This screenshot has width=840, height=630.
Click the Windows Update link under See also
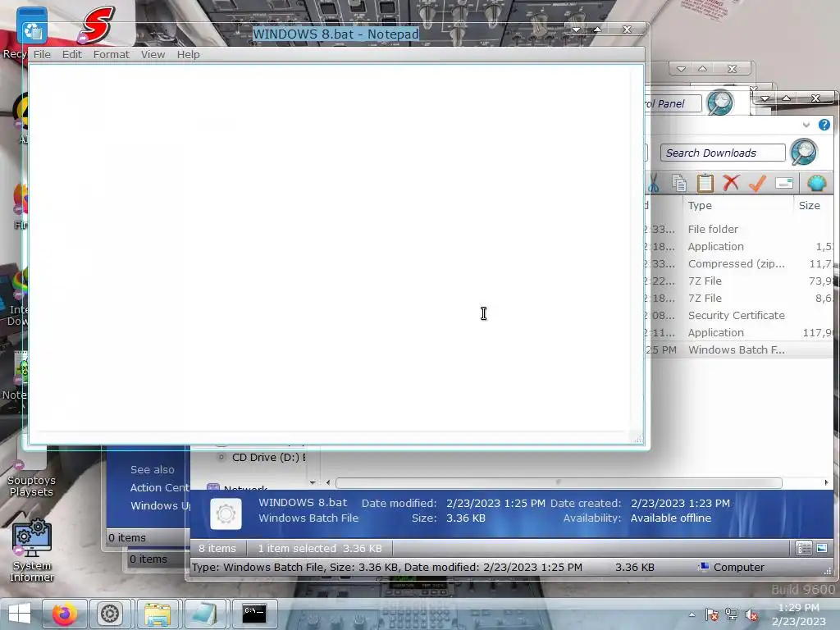point(160,505)
